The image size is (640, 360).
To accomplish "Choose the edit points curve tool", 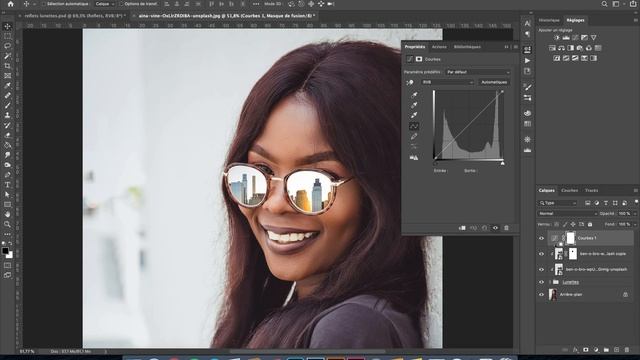I will [x=414, y=126].
